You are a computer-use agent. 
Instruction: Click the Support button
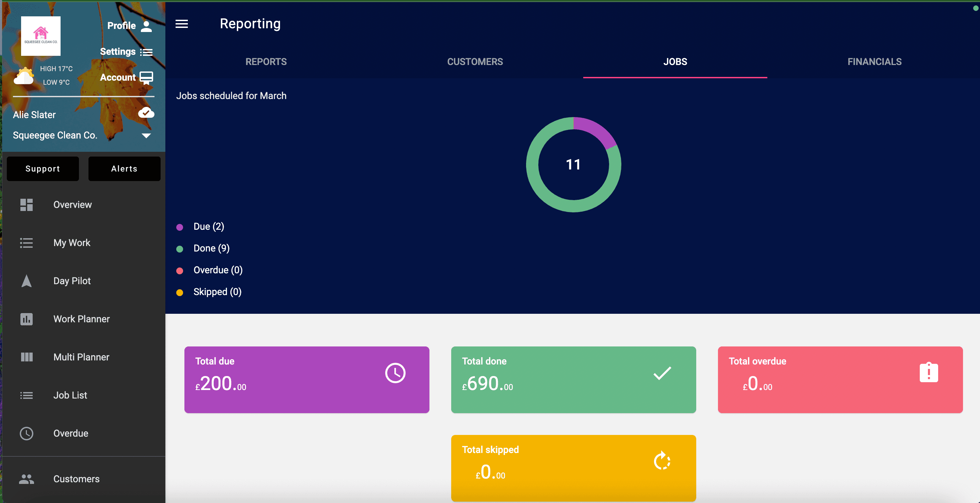click(x=43, y=168)
